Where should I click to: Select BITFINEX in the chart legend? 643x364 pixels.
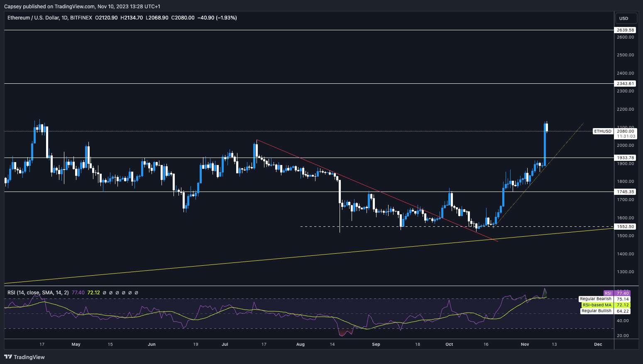tap(81, 18)
